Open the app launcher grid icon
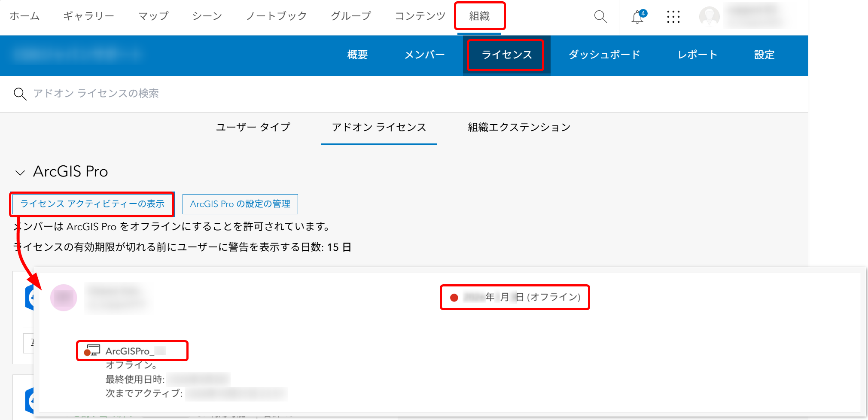Screen dimensions: 868x420 [673, 17]
